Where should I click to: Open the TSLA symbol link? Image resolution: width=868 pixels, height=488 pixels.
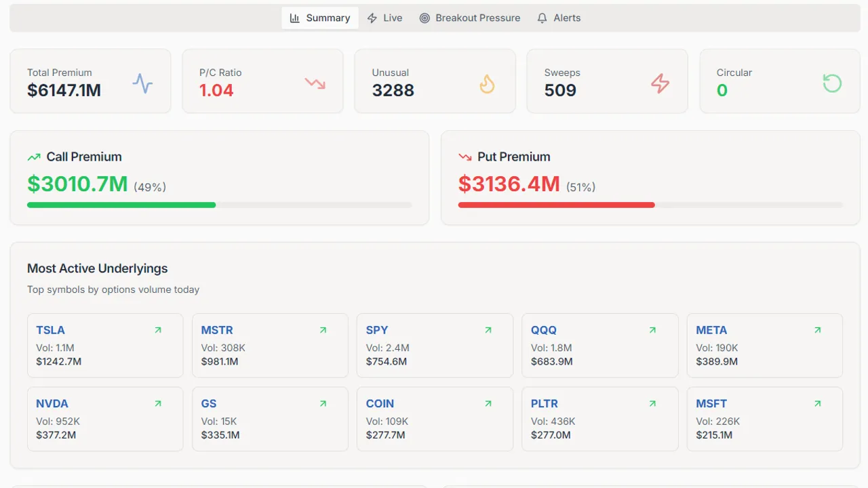[50, 330]
